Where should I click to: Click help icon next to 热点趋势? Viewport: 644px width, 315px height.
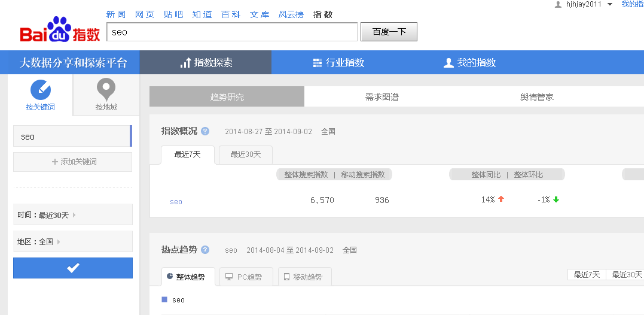click(205, 250)
